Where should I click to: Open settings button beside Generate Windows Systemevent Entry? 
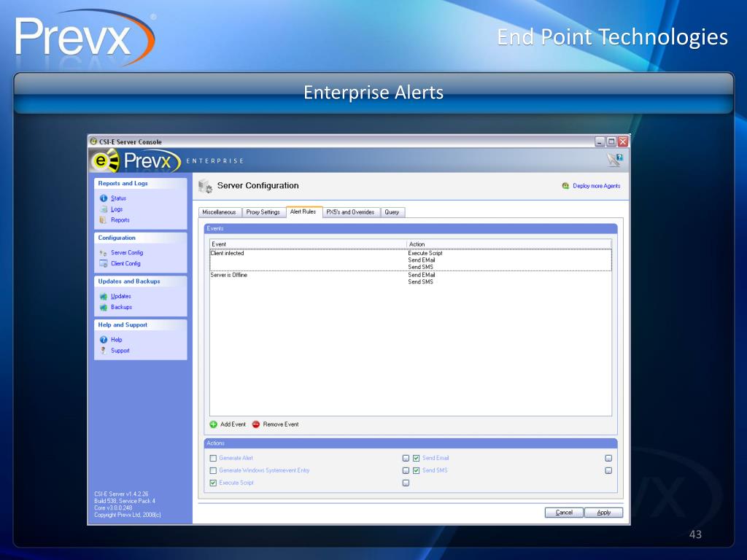(x=406, y=470)
